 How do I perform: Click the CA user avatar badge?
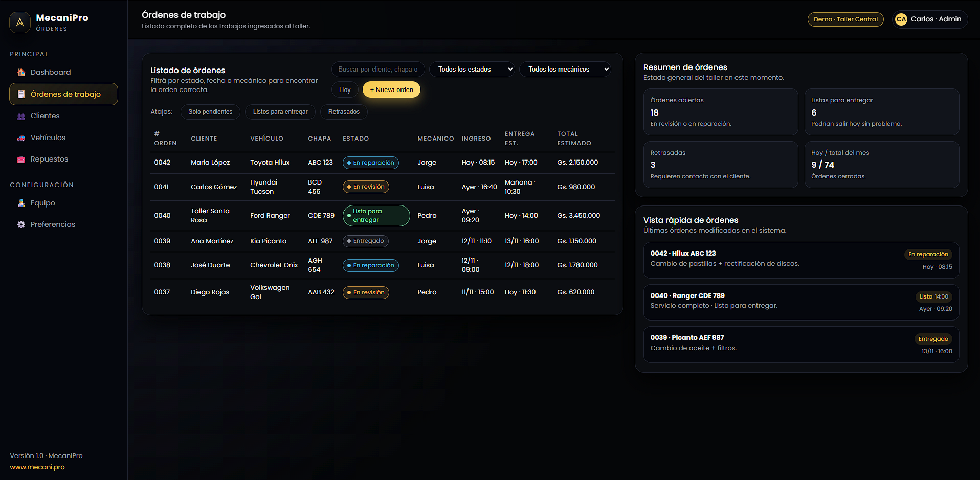click(901, 19)
